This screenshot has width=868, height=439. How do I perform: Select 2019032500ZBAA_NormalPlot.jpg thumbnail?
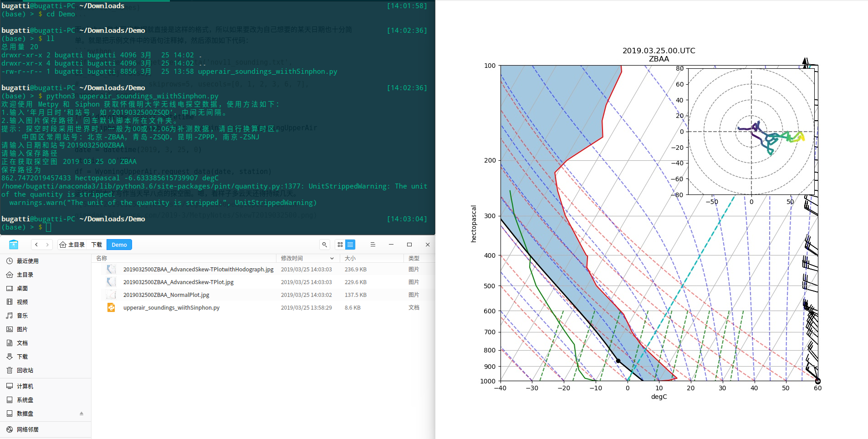tap(111, 295)
